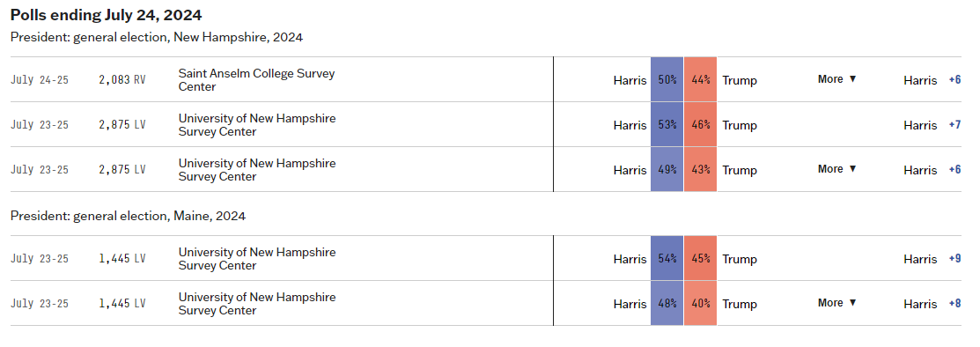Expand More on the Maine 48% Harris row

[x=836, y=303]
